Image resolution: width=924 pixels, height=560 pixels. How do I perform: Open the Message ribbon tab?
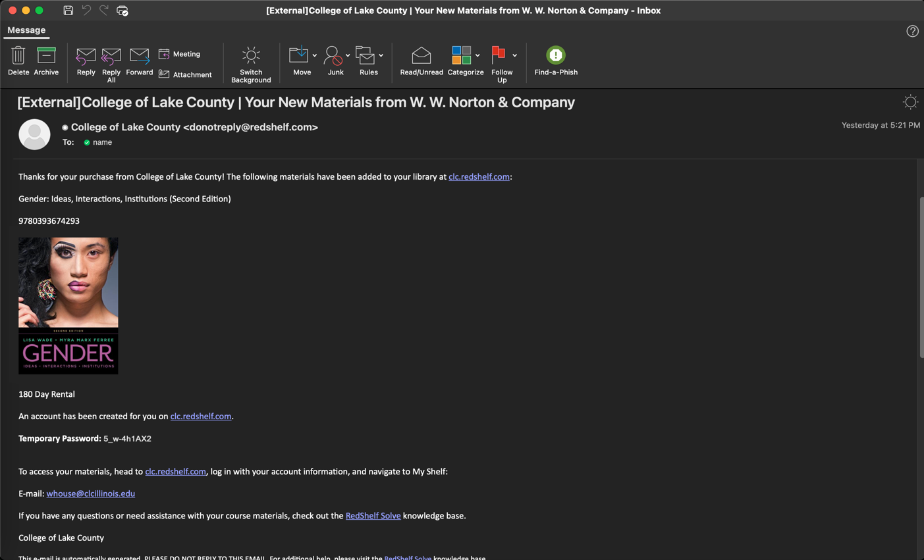(x=26, y=30)
